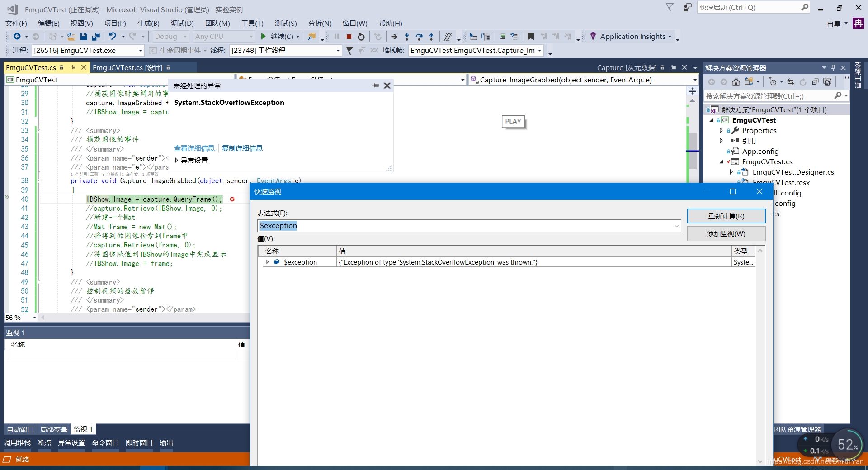868x470 pixels.
Task: Sync Solution Explorer with active document
Action: pyautogui.click(x=790, y=82)
